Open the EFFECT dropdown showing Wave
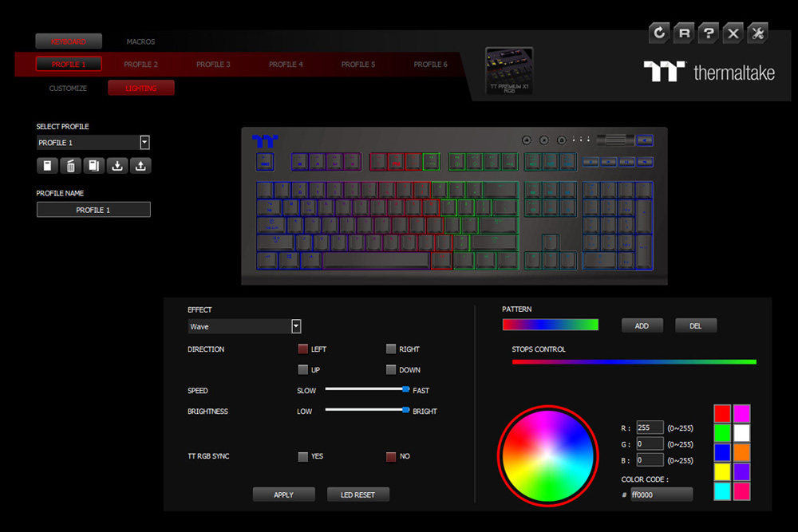This screenshot has width=798, height=532. tap(295, 326)
